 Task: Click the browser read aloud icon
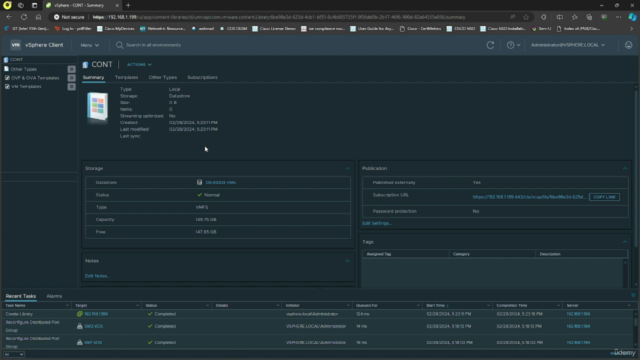click(512, 17)
